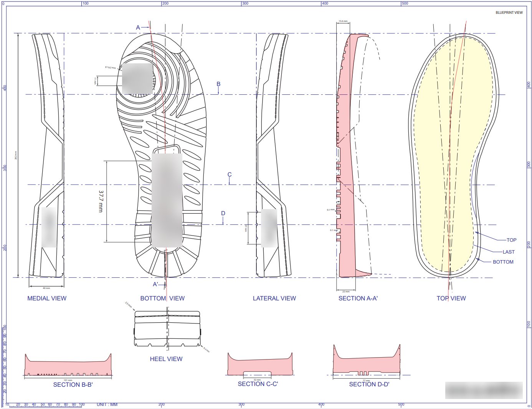The height and width of the screenshot is (409, 532).
Task: Click the '101 mm' width dimension
Action: 68,380
